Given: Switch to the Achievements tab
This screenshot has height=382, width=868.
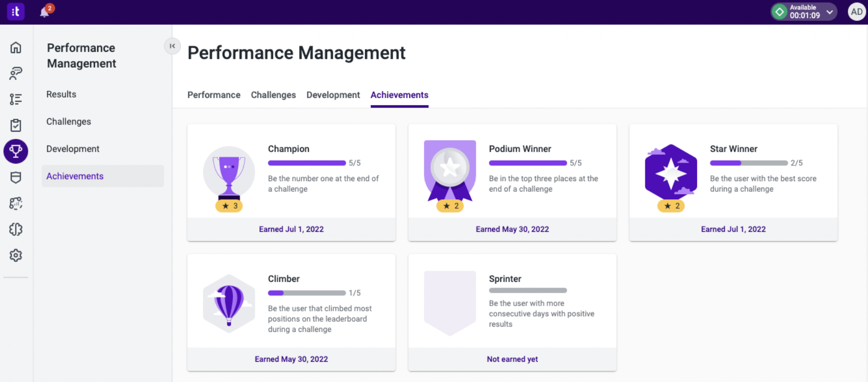Looking at the screenshot, I should [399, 95].
